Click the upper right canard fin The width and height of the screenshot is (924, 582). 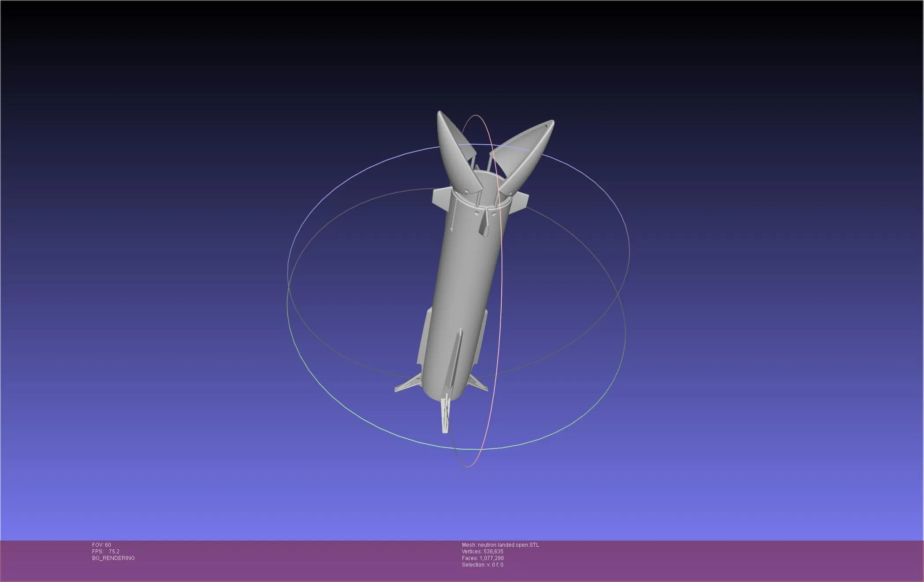click(x=519, y=202)
